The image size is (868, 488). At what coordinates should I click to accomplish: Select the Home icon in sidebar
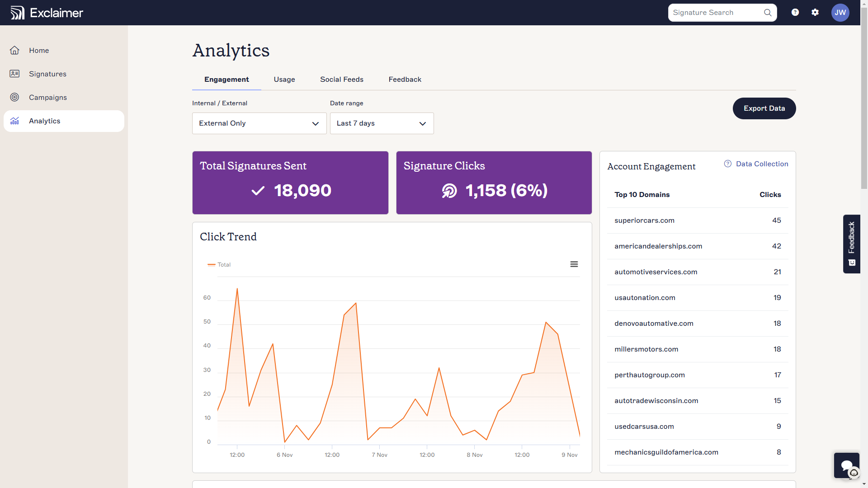[15, 50]
